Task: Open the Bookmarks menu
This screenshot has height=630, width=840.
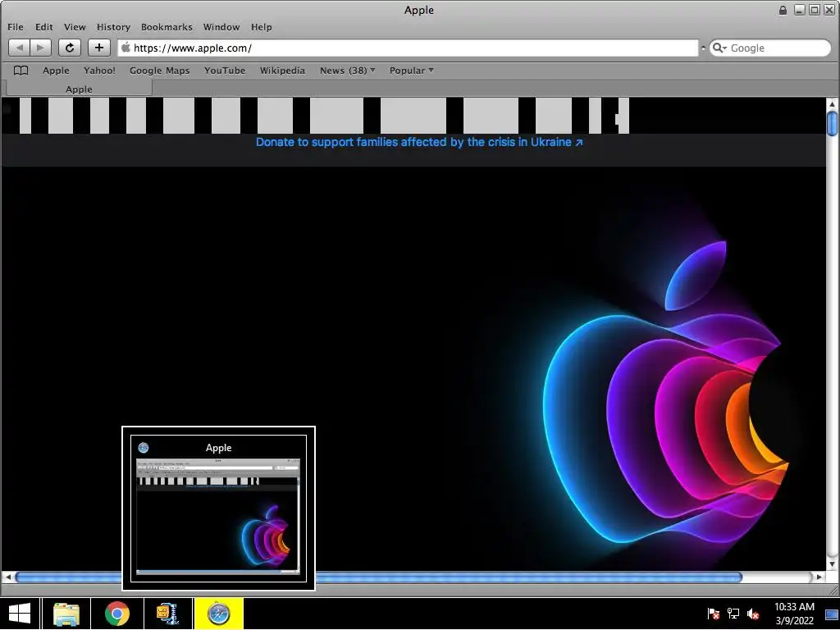Action: (167, 27)
